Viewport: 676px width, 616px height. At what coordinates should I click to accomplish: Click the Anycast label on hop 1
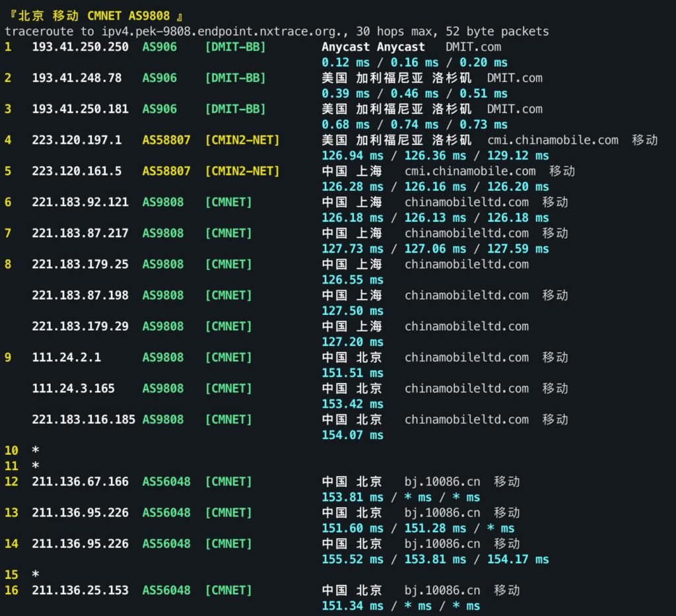tap(344, 47)
